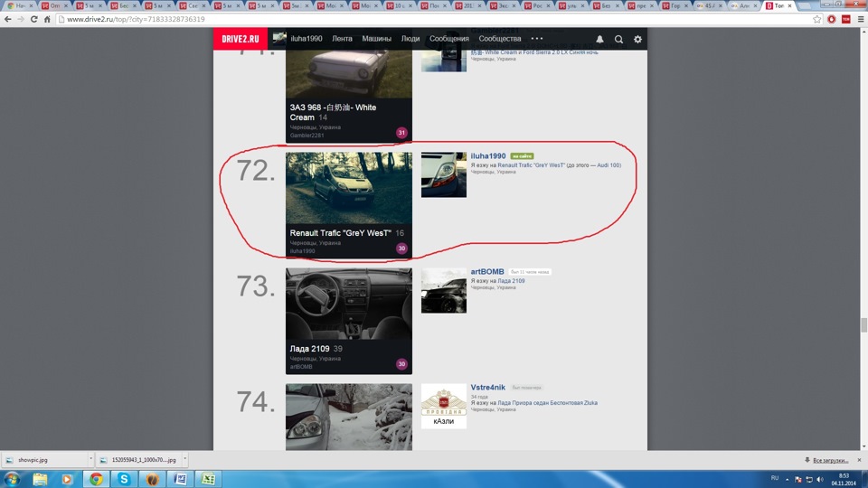Click volume icon in system tray
Image resolution: width=868 pixels, height=488 pixels.
[x=820, y=479]
